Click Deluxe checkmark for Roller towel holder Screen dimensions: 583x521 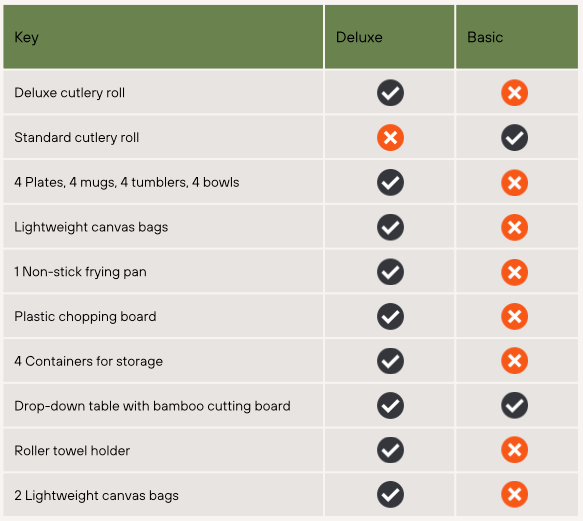point(390,450)
